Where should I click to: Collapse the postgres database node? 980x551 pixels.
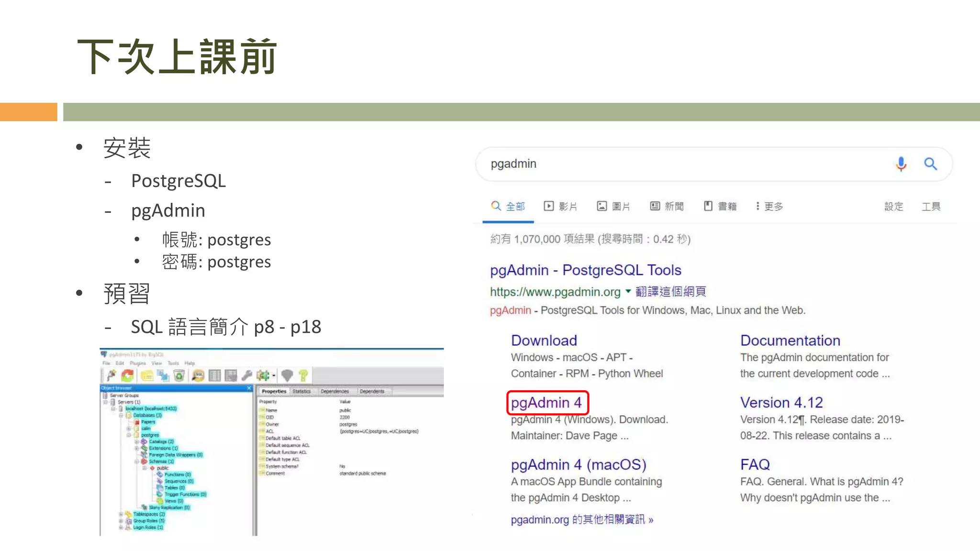[x=129, y=435]
